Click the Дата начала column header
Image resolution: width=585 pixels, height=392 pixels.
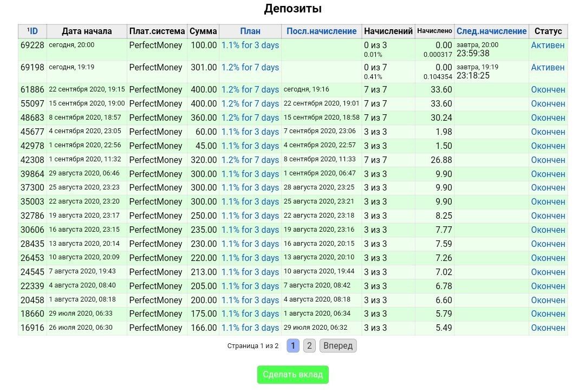click(87, 31)
